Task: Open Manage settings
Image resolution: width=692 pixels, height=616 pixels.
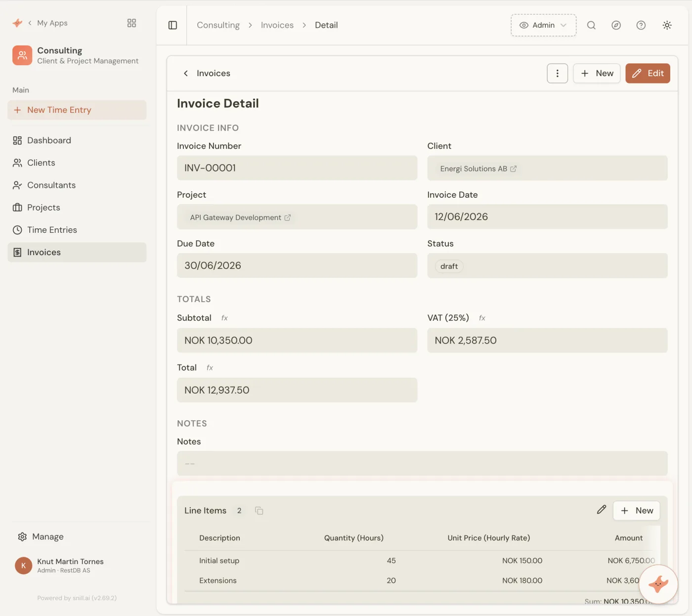Action: point(47,536)
